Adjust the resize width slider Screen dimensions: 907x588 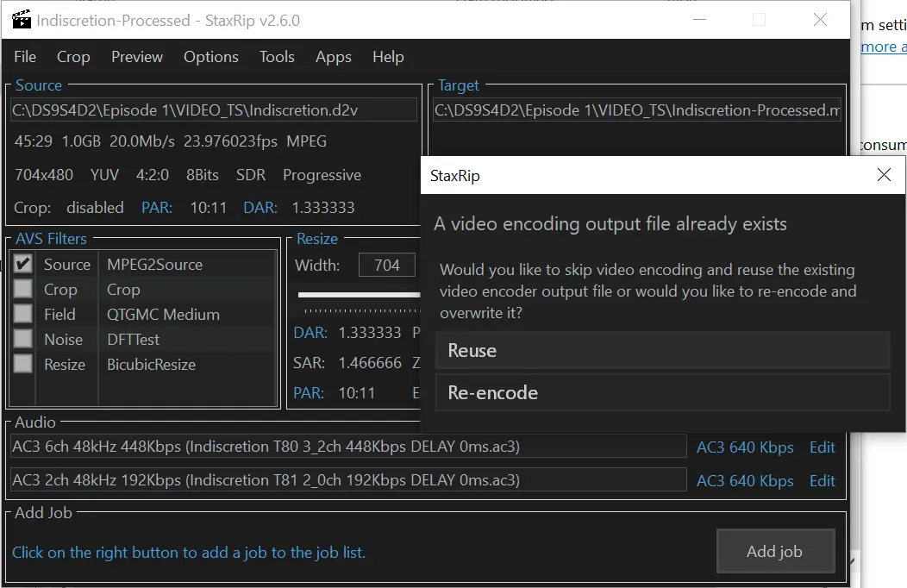(359, 295)
